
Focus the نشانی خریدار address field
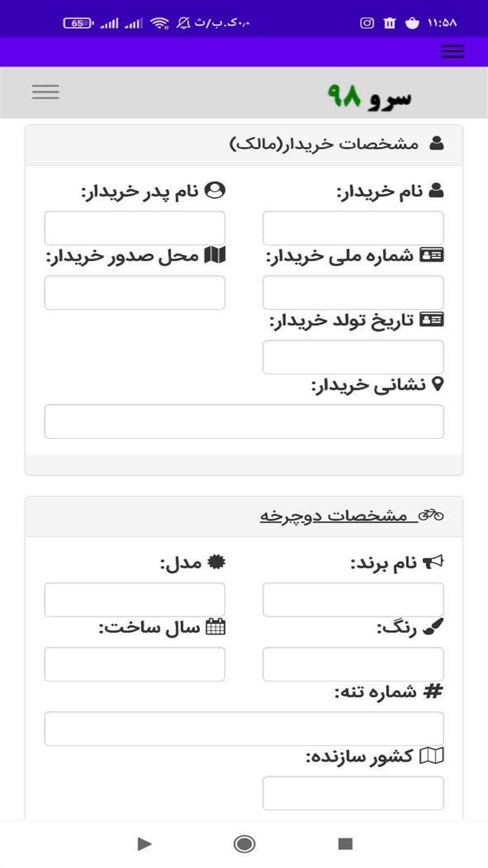click(244, 422)
